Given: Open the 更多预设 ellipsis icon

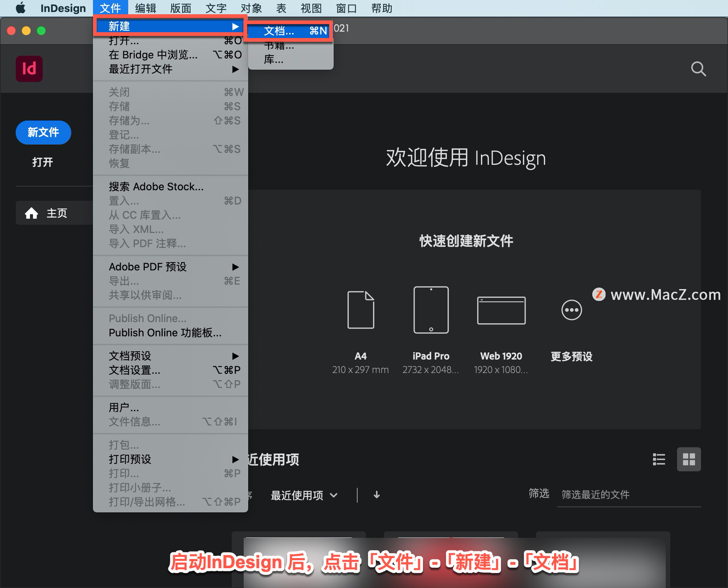Looking at the screenshot, I should click(x=571, y=310).
